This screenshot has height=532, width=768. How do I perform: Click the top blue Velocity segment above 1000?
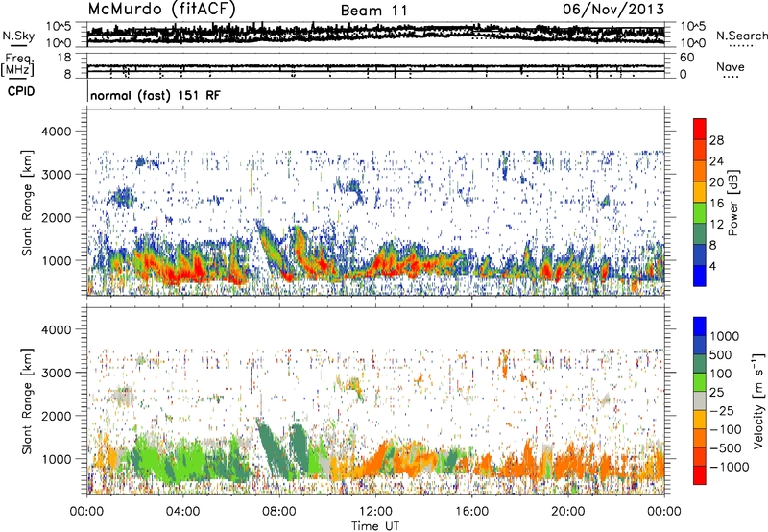(700, 326)
